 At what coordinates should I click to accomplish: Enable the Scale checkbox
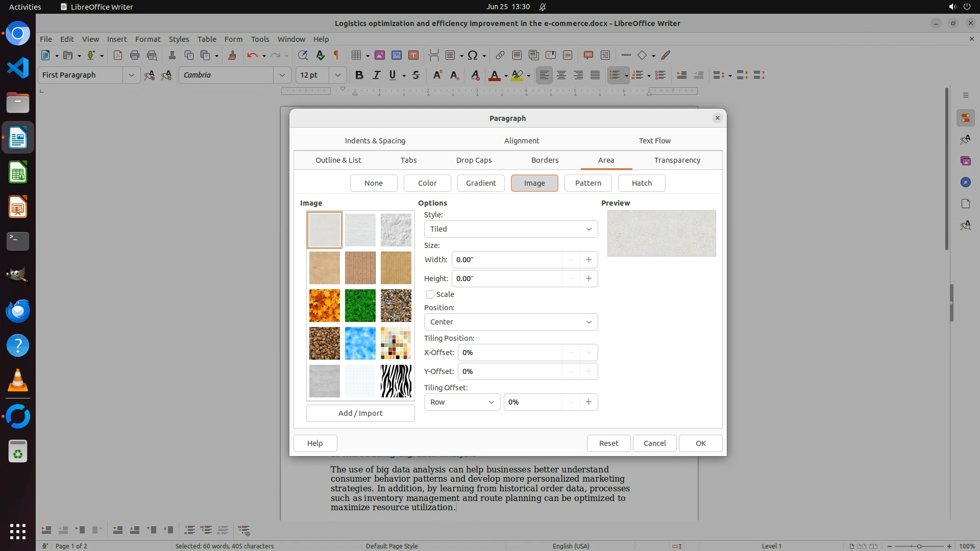(430, 294)
